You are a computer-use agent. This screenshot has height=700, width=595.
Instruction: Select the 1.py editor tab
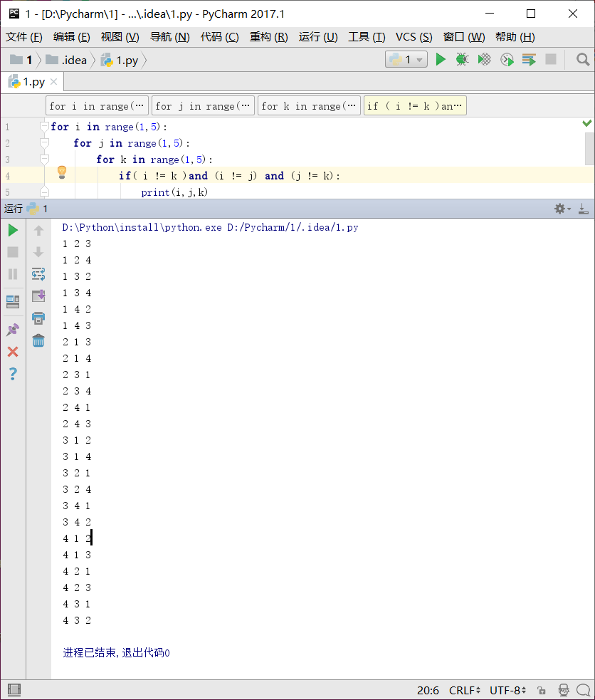coord(33,81)
